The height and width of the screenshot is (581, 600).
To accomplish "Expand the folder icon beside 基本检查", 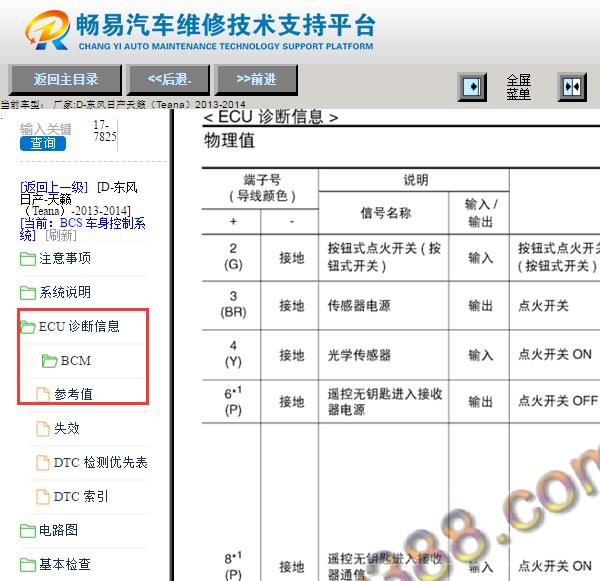I will click(x=28, y=565).
